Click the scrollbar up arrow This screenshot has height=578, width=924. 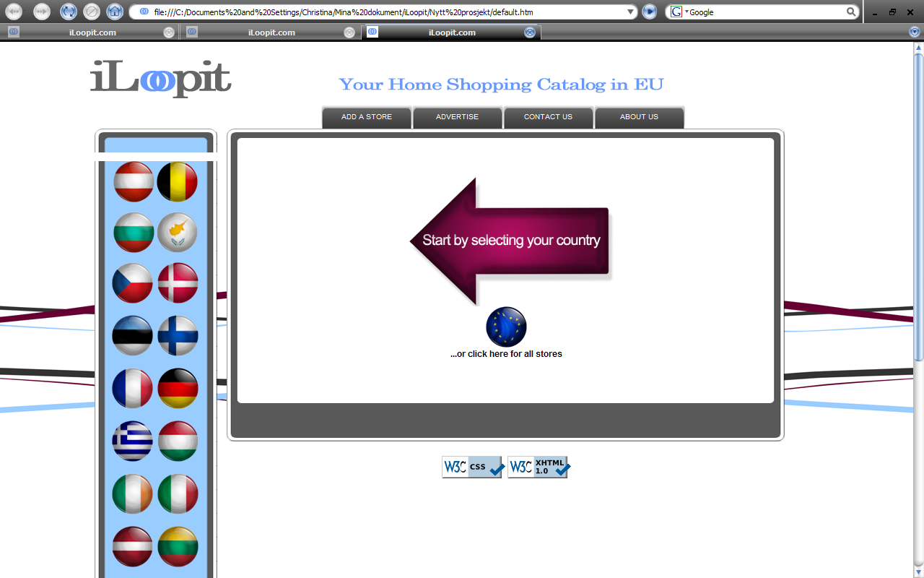click(x=918, y=47)
